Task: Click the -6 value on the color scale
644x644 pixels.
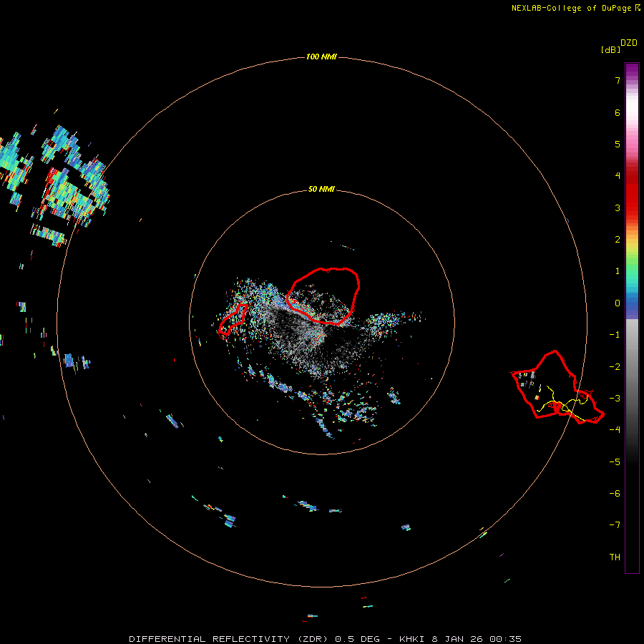Action: [x=615, y=494]
